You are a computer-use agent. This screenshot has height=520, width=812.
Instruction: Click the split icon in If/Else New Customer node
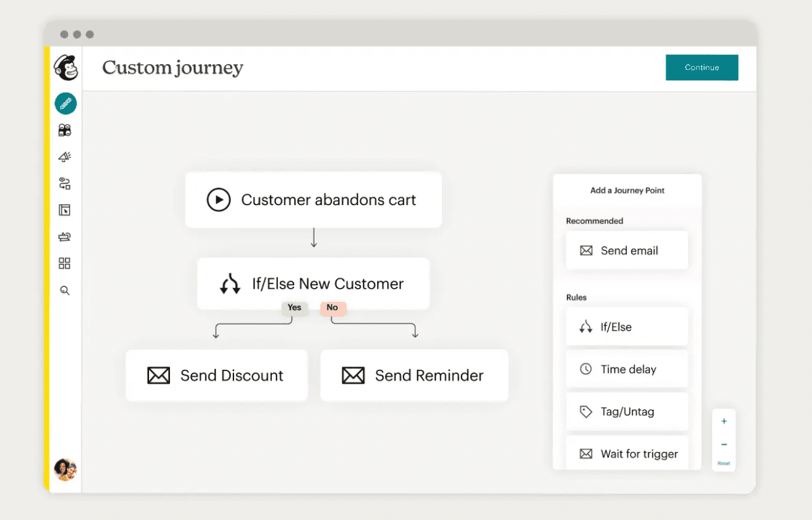(230, 284)
